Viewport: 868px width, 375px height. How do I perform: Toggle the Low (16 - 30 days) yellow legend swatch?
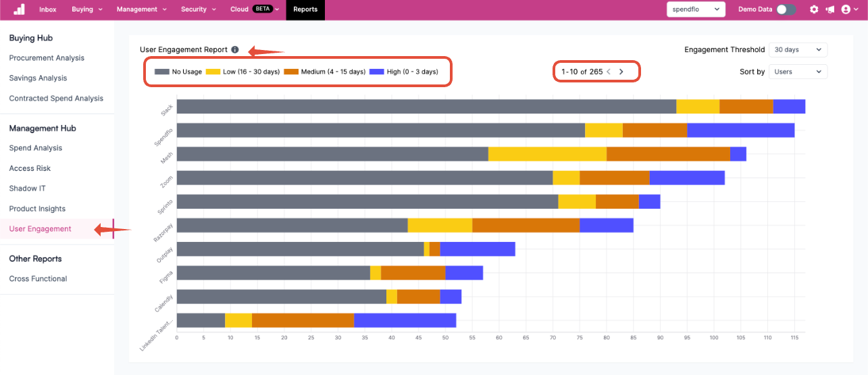tap(212, 72)
